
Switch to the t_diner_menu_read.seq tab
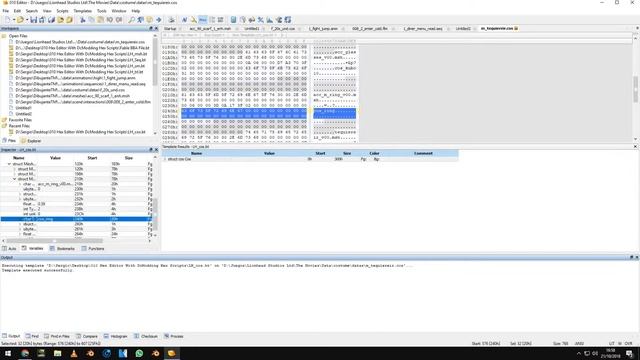(x=423, y=29)
